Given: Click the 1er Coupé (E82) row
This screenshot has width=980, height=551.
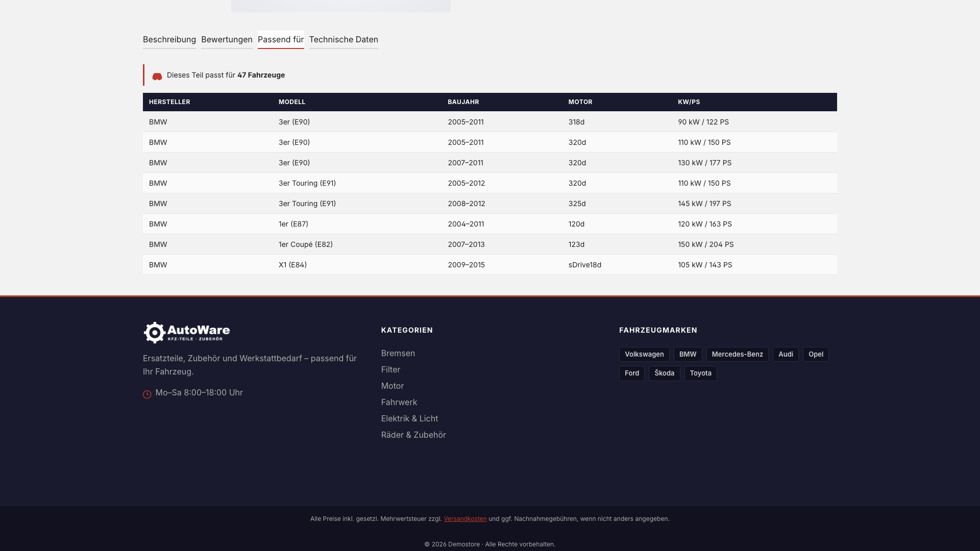Looking at the screenshot, I should click(x=490, y=244).
